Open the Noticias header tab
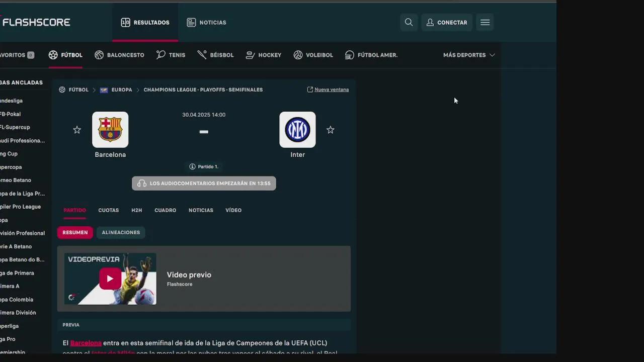Screen dimensions: 644x362 (x=206, y=22)
